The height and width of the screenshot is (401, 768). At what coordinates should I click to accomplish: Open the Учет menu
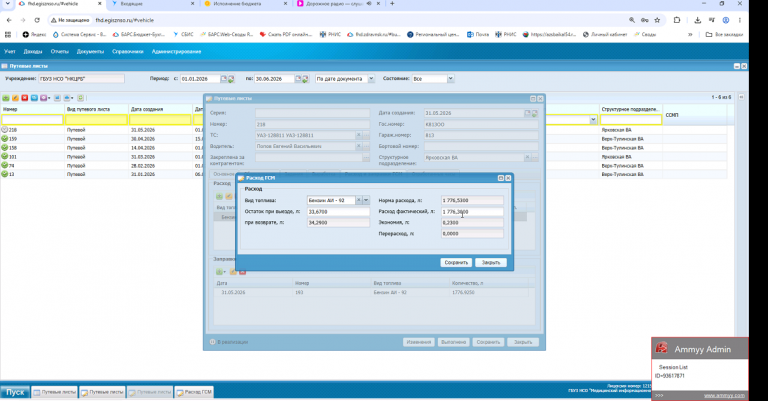click(10, 51)
